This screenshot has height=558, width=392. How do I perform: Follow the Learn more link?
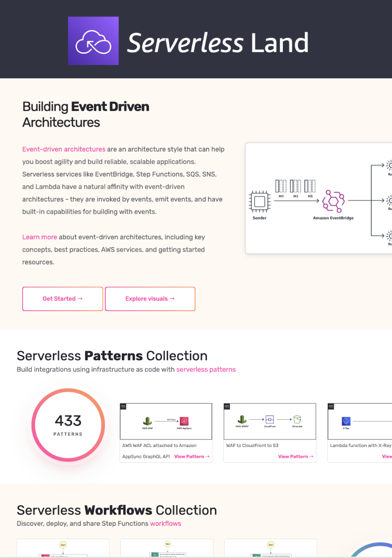(x=40, y=237)
